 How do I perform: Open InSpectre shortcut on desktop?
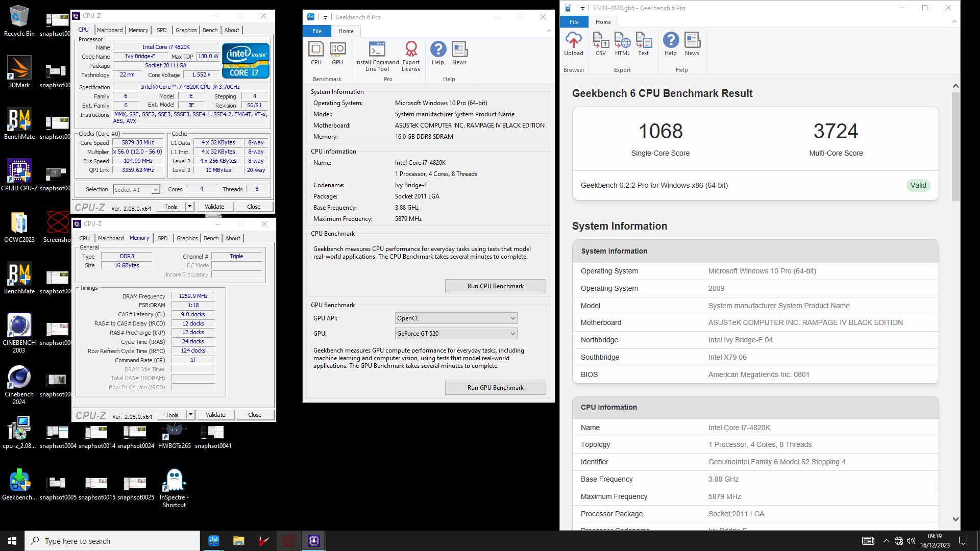pyautogui.click(x=175, y=488)
